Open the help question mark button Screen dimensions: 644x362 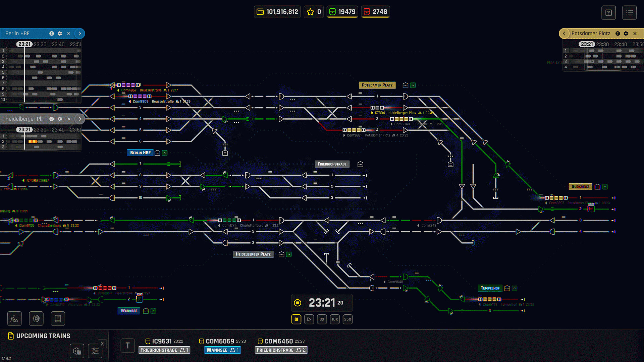608,13
